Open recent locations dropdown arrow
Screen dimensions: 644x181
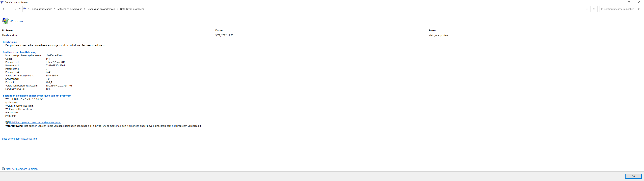[x=15, y=9]
